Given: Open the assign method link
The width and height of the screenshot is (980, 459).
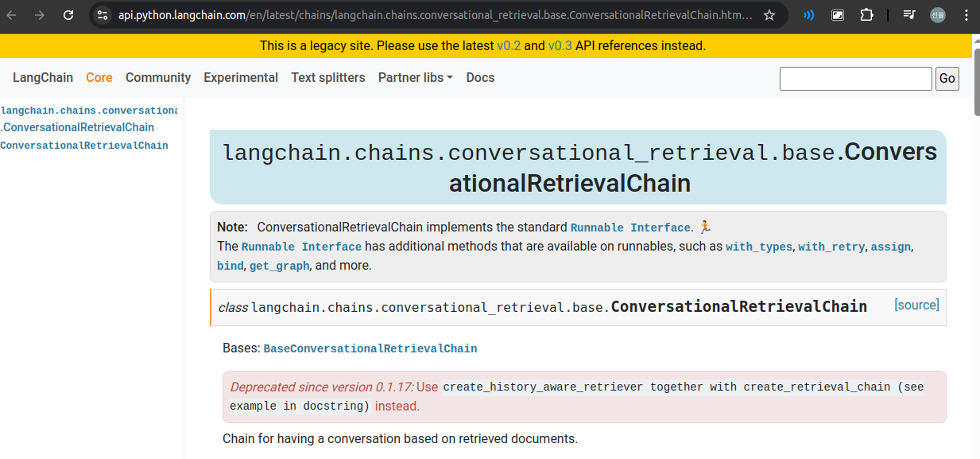Looking at the screenshot, I should (890, 247).
